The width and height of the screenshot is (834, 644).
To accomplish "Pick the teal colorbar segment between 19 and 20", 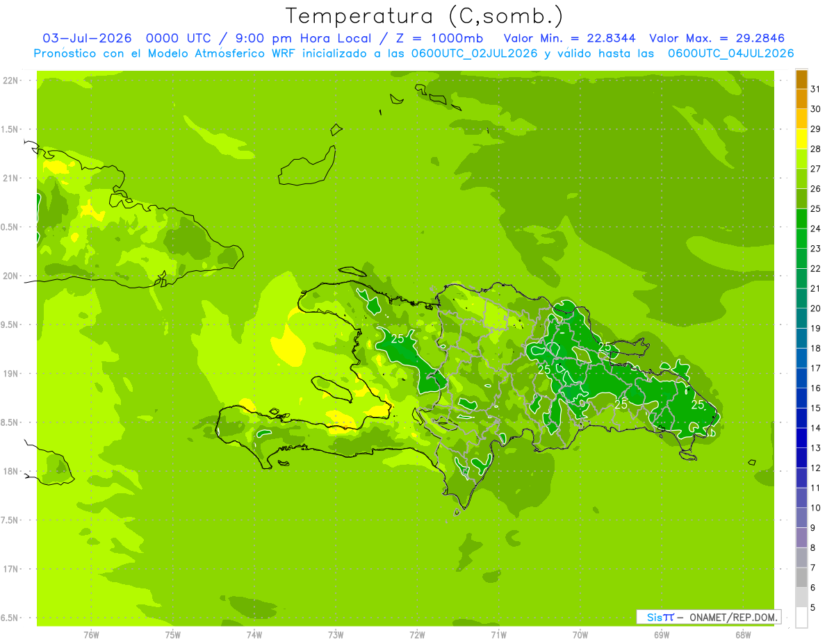I will (801, 318).
